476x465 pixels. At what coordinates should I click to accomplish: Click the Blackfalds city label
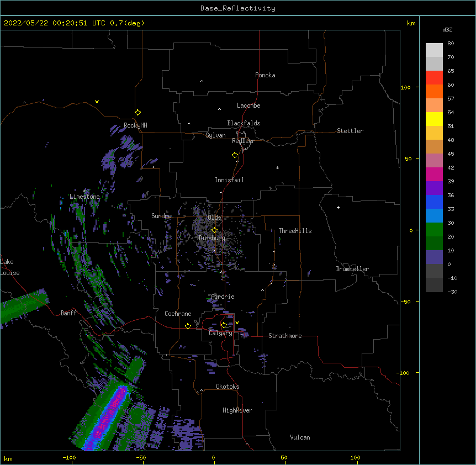pyautogui.click(x=244, y=123)
